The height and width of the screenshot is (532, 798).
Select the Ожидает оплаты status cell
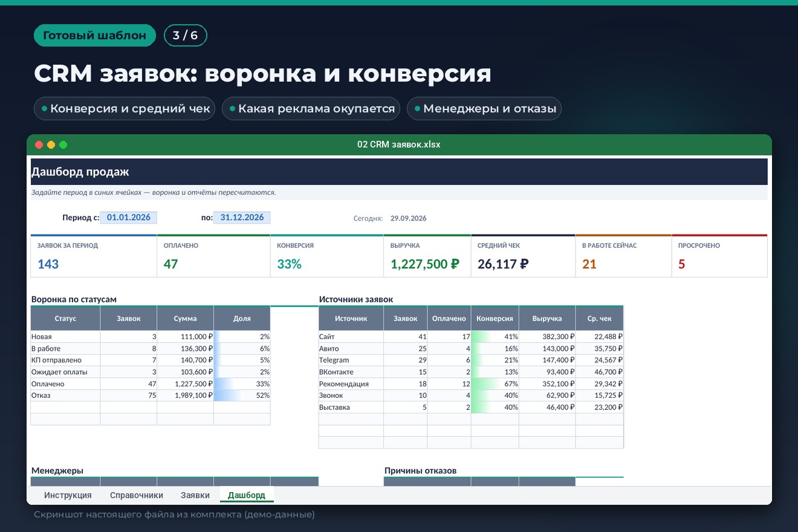click(65, 372)
